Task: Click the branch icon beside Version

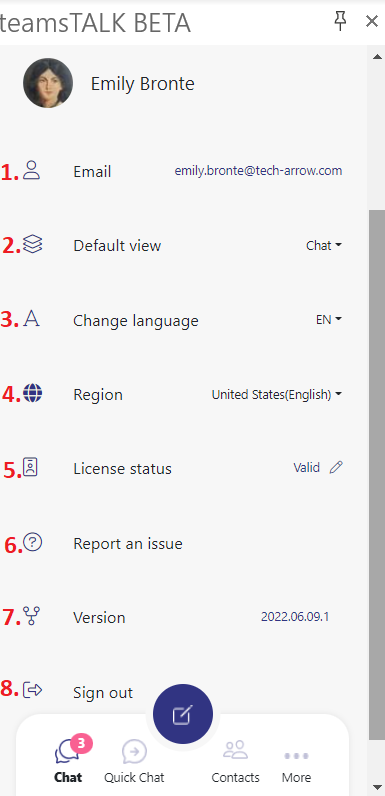Action: (x=31, y=616)
